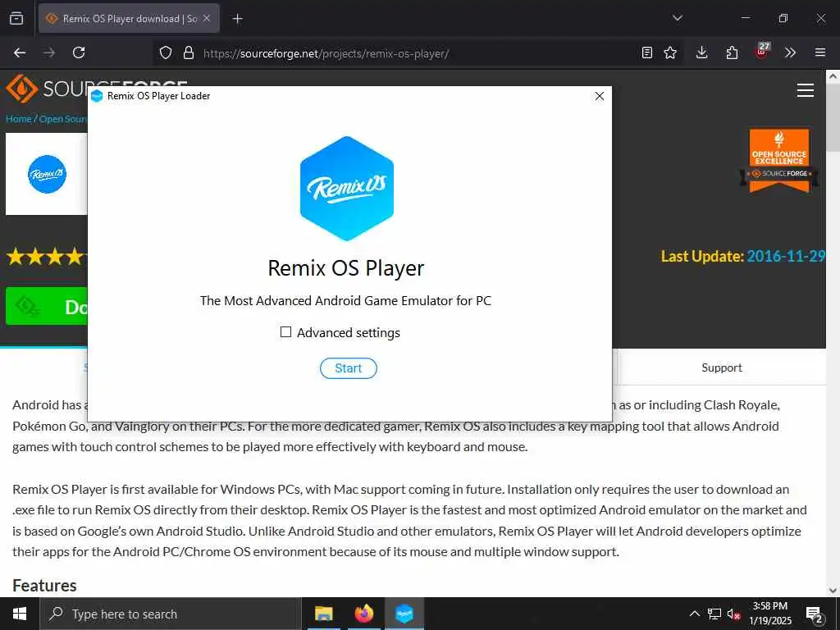Open Firefox extensions puzzle icon
This screenshot has height=630, width=840.
click(x=732, y=52)
